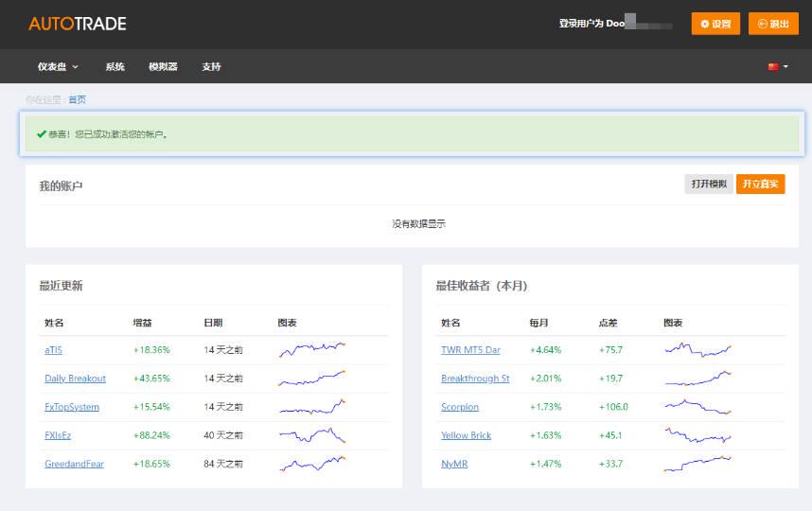Click the +1.63% monthly value
812x511 pixels.
click(546, 435)
